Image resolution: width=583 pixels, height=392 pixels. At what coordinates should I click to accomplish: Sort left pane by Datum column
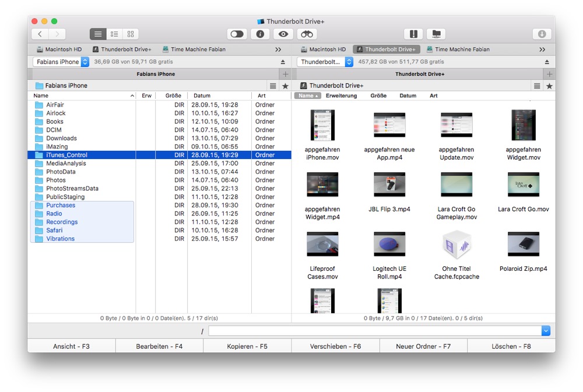tap(219, 96)
